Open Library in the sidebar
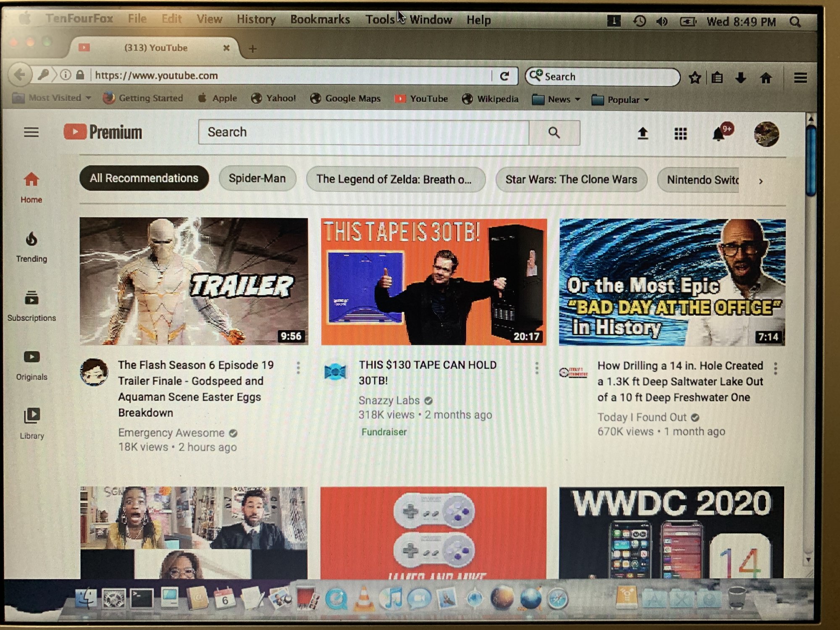Screen dimensions: 840x630 [x=32, y=423]
